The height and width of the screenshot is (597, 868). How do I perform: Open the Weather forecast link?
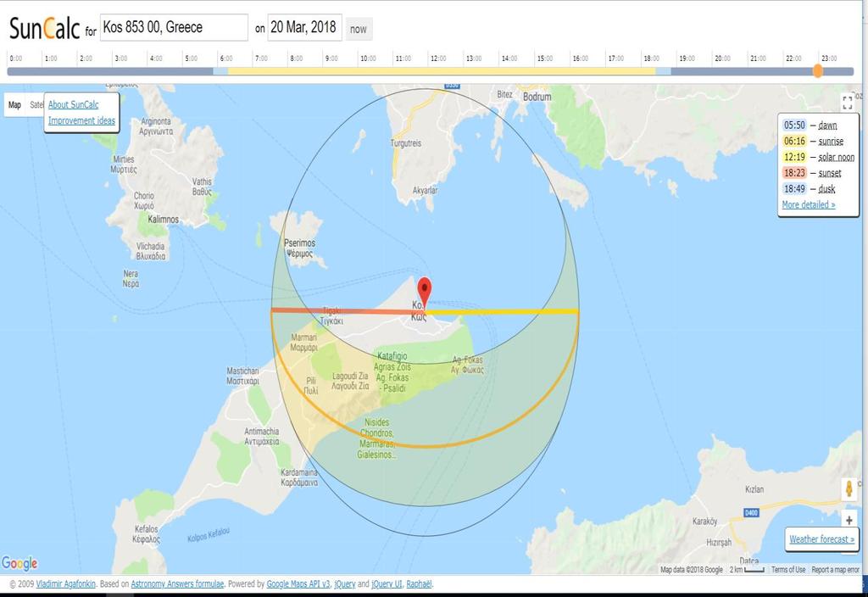821,538
